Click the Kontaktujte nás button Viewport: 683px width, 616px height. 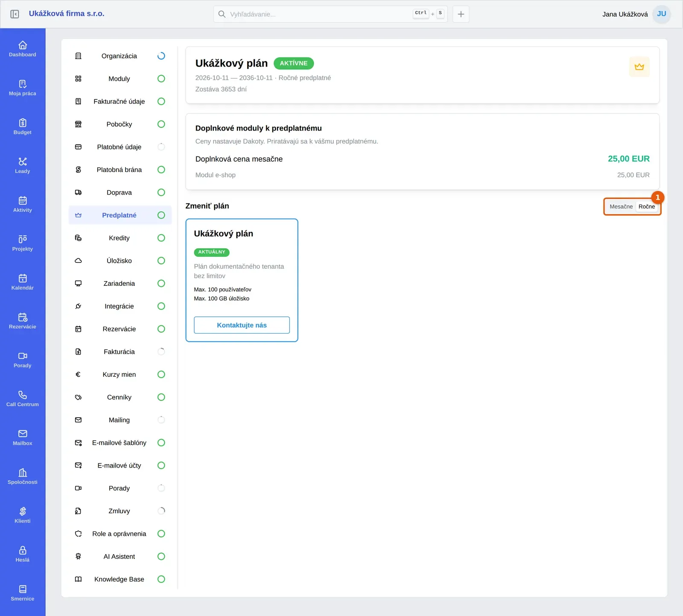click(x=242, y=325)
